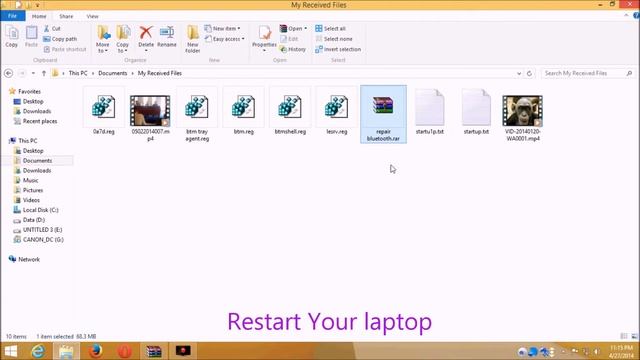
Task: Switch to large icons view button
Action: tap(634, 336)
